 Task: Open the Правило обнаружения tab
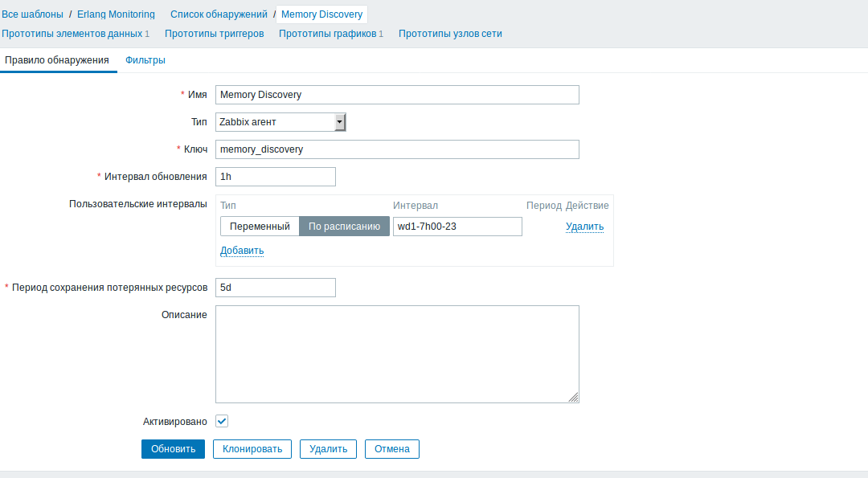pos(57,60)
